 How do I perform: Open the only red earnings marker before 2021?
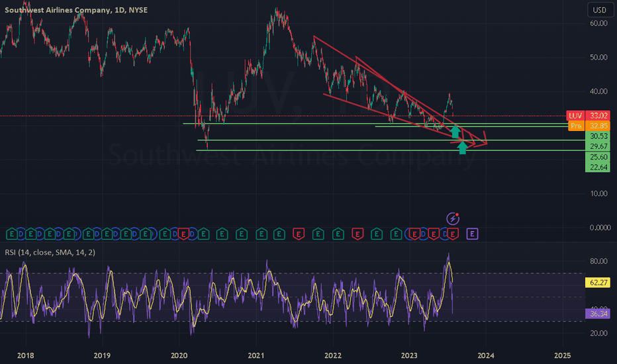[183, 234]
